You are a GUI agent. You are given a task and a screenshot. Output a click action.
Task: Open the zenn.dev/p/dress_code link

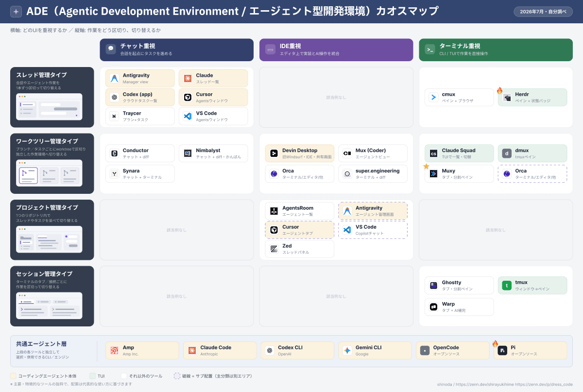coord(544,384)
